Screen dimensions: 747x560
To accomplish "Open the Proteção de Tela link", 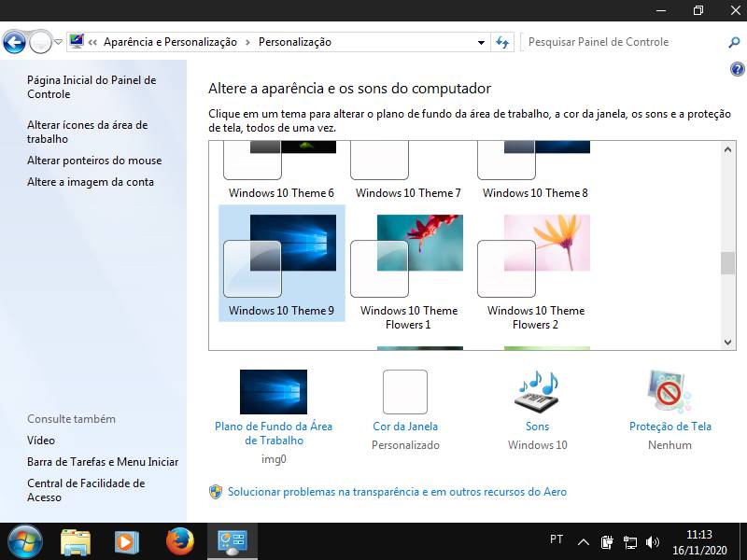I will 669,427.
